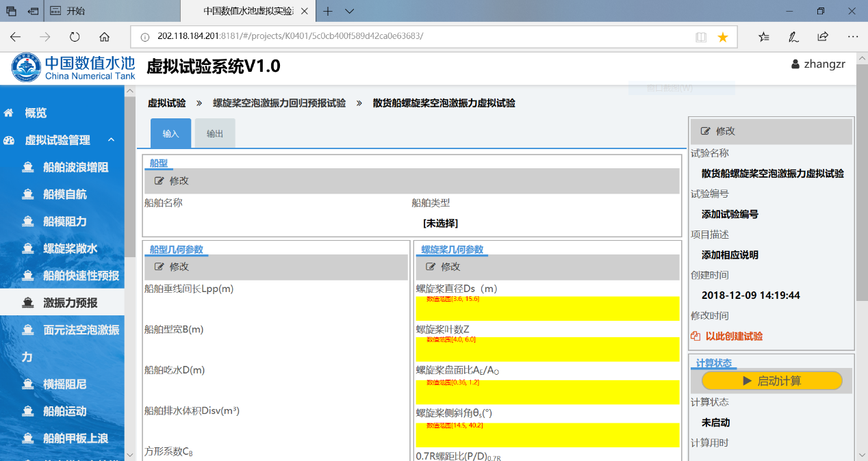Switch to the 输出 tab
The image size is (868, 461).
(215, 133)
